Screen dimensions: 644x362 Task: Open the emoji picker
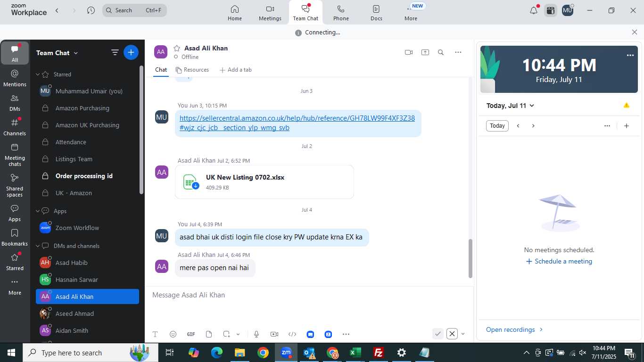coord(173,334)
